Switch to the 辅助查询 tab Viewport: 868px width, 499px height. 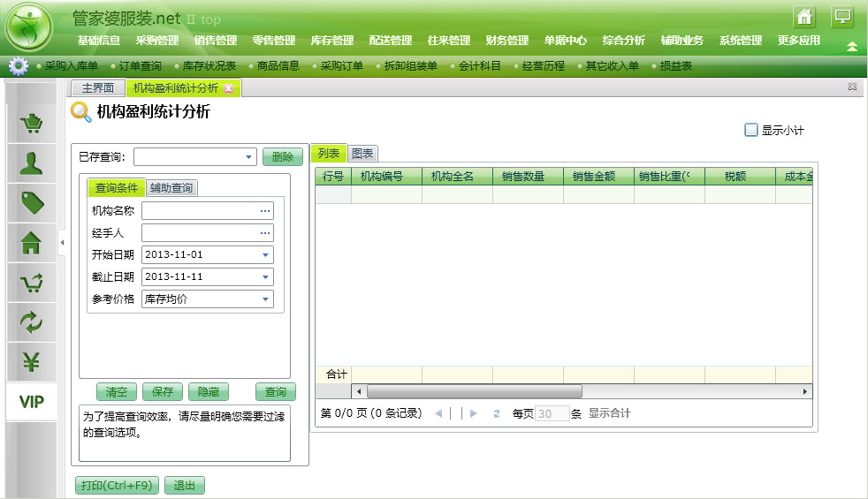172,187
